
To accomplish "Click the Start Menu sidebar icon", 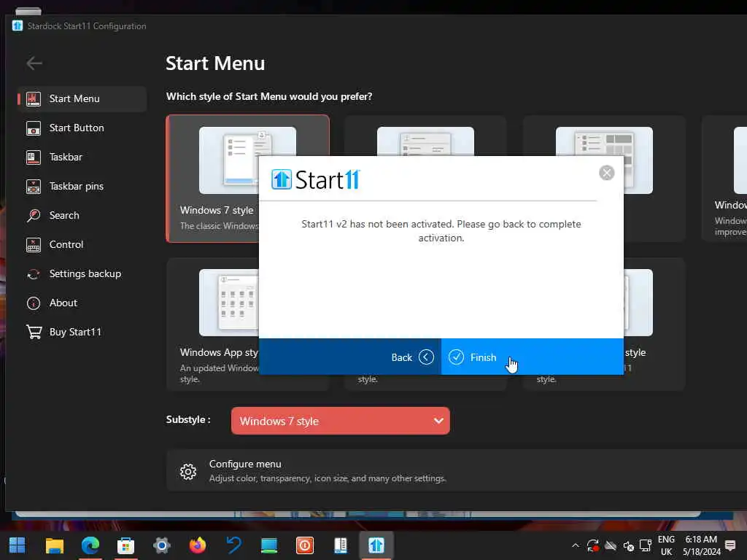I will (x=34, y=98).
